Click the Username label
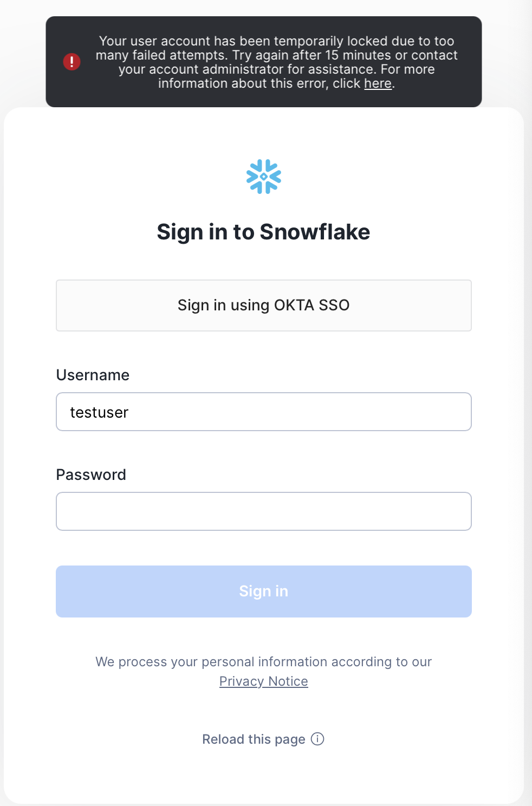The image size is (532, 806). coord(93,375)
